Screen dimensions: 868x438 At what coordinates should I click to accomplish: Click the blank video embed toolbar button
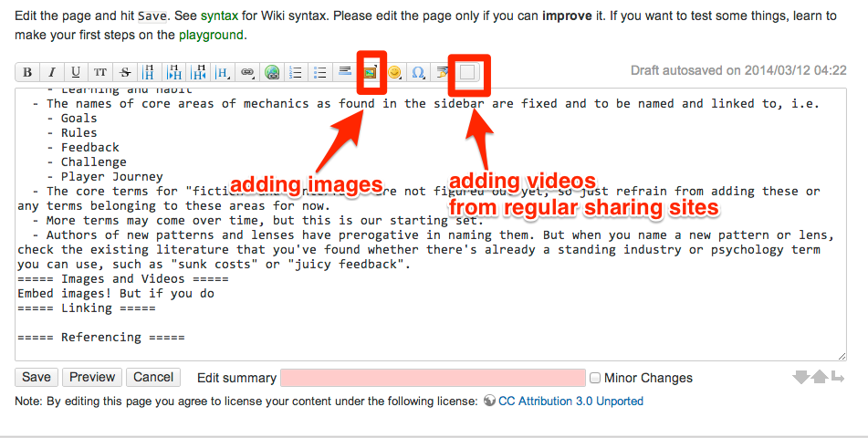pos(467,72)
